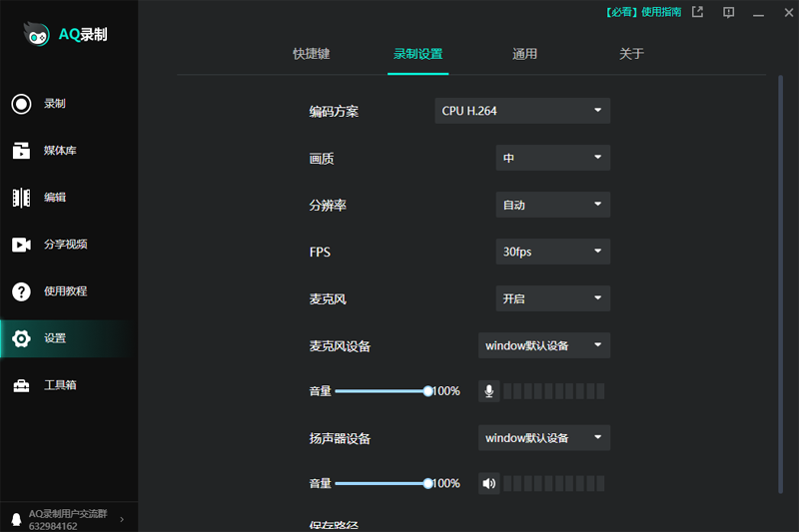Click the bell icon beside AQ录制用户交流群
This screenshot has height=532, width=799.
16,519
